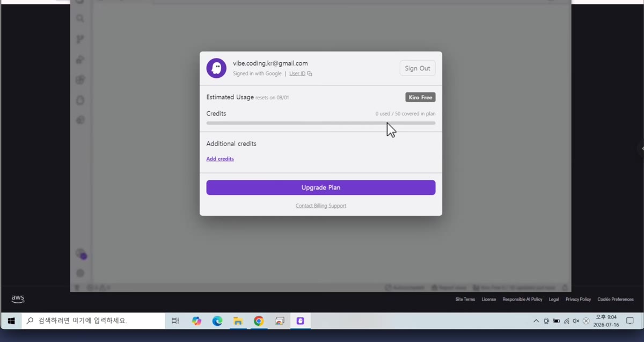This screenshot has width=644, height=342.
Task: Click the Credits usage progress bar
Action: click(321, 123)
